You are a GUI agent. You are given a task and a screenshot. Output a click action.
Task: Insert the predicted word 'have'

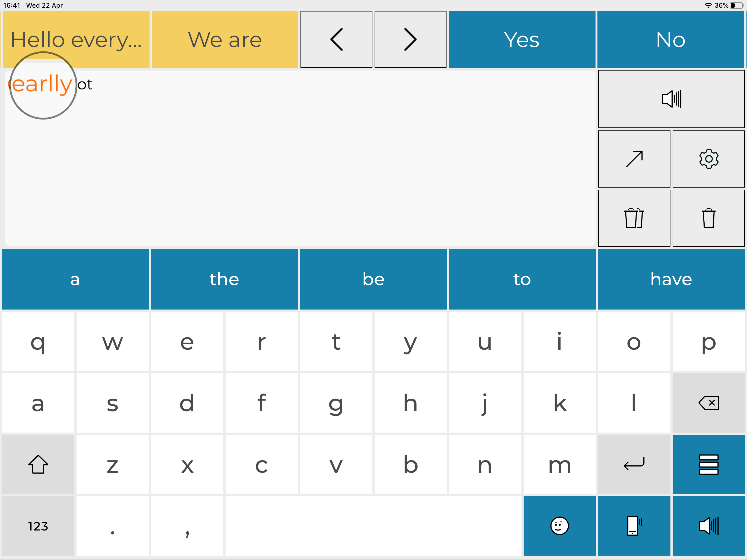(x=671, y=279)
